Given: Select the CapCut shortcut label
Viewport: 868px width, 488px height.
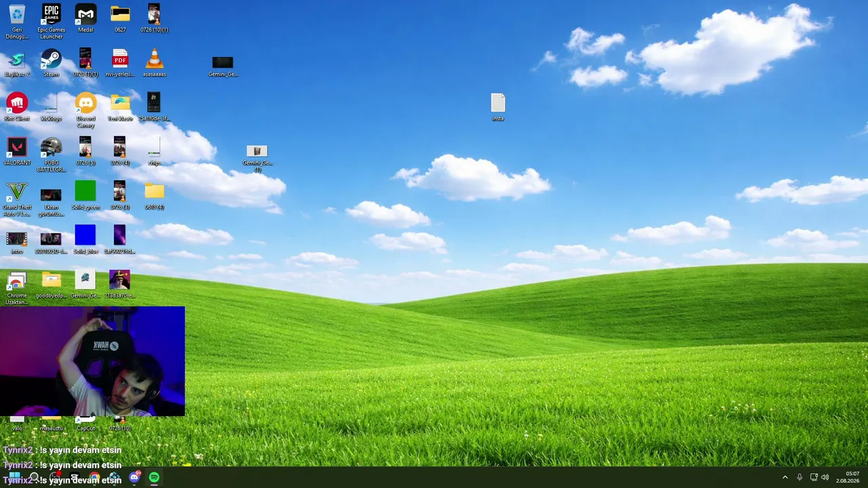Looking at the screenshot, I should pos(85,428).
